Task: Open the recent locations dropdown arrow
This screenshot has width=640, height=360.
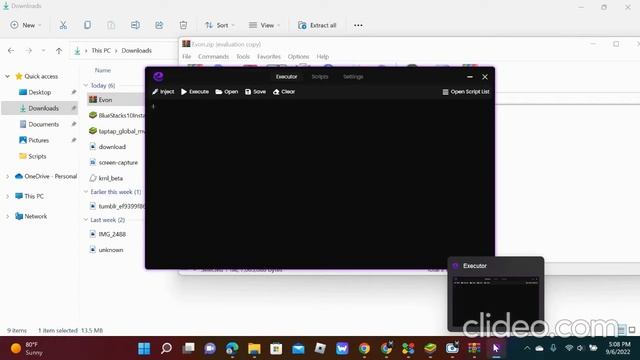Action: point(43,51)
